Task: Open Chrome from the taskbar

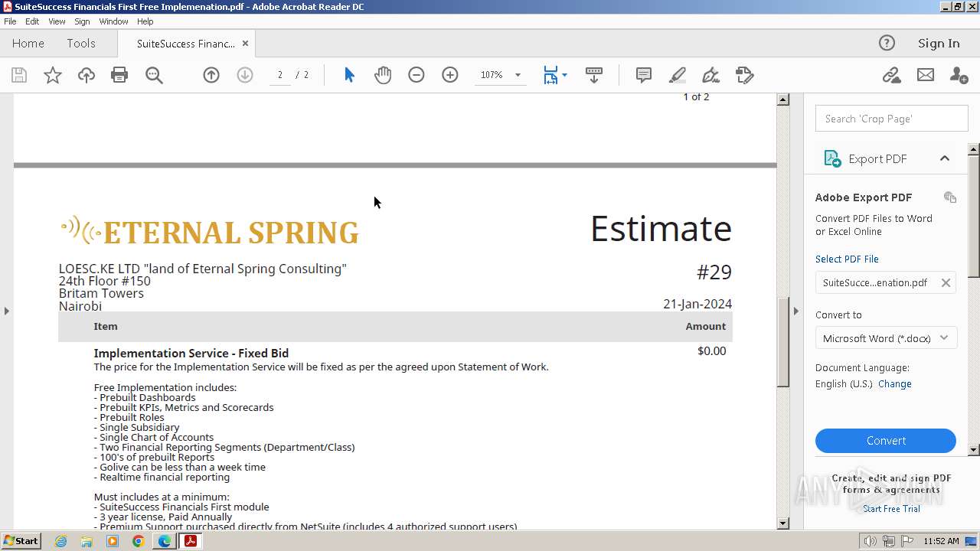Action: (x=139, y=541)
